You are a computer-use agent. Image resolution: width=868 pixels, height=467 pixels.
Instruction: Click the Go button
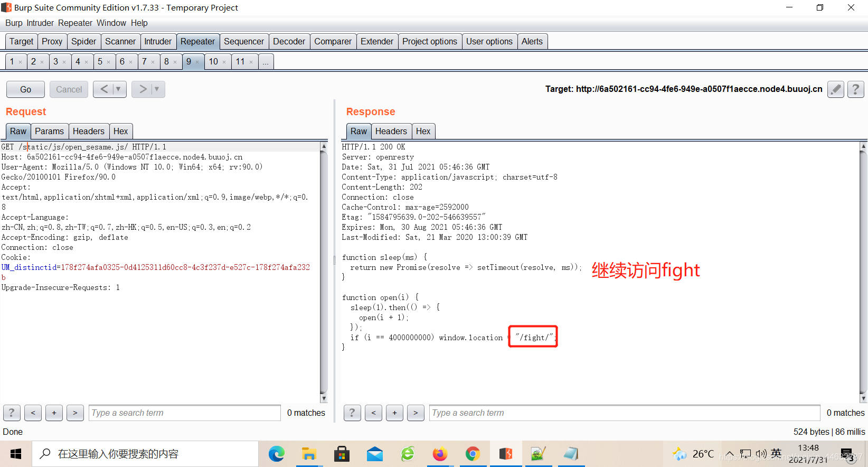click(26, 89)
